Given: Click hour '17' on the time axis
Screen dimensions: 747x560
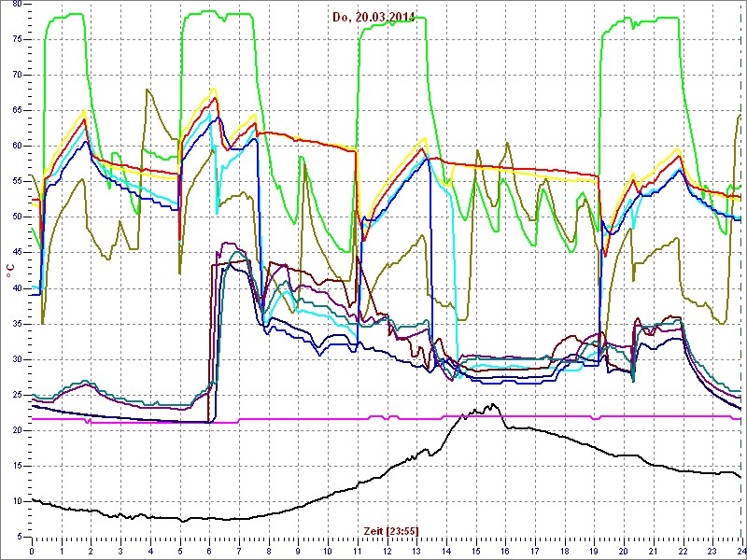Looking at the screenshot, I should (534, 550).
